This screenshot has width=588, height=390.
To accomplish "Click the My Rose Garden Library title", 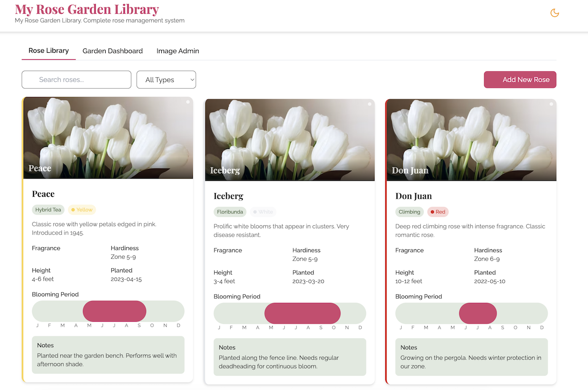I will [x=87, y=9].
